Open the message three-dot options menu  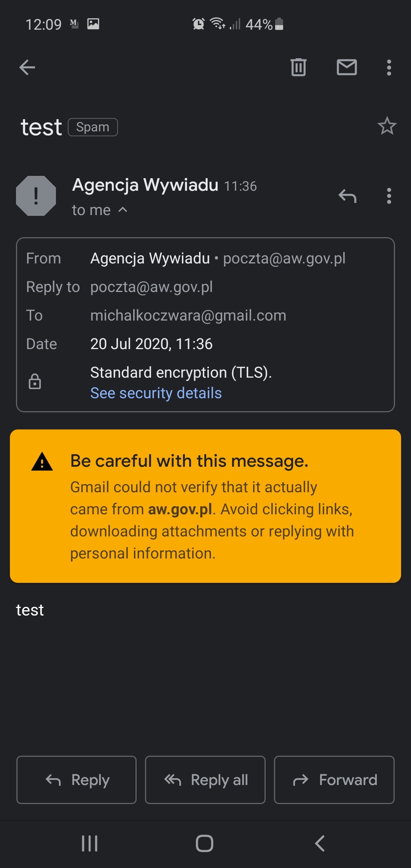tap(389, 196)
